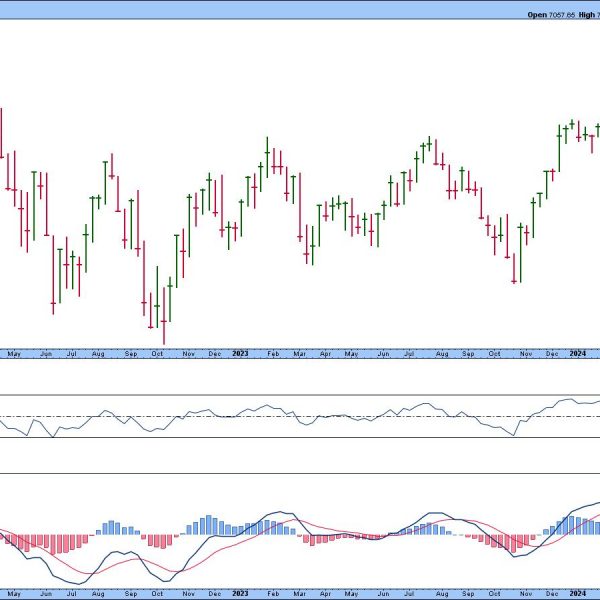Click "Mar" on the bottom MACD date axis
The image size is (600, 600).
tap(299, 594)
